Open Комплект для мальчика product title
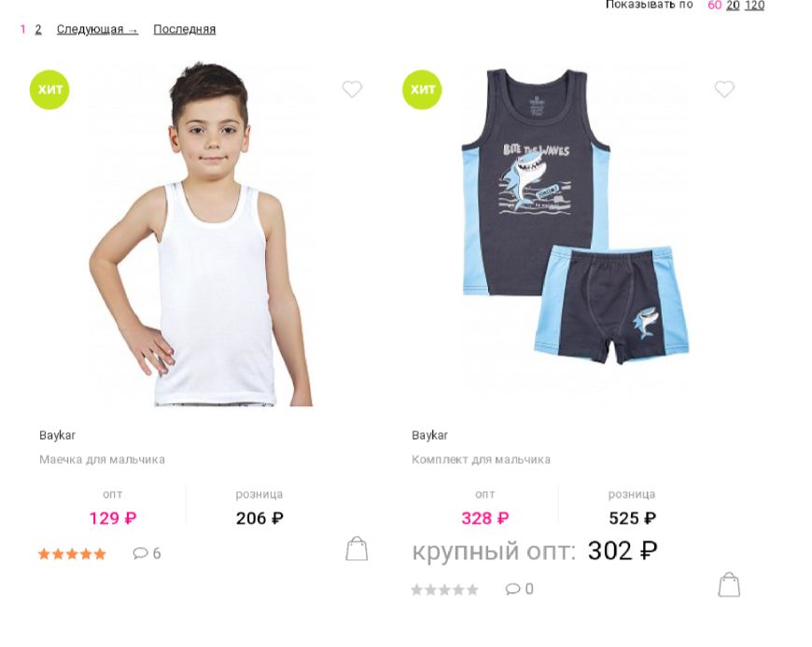The width and height of the screenshot is (812, 647). (481, 459)
